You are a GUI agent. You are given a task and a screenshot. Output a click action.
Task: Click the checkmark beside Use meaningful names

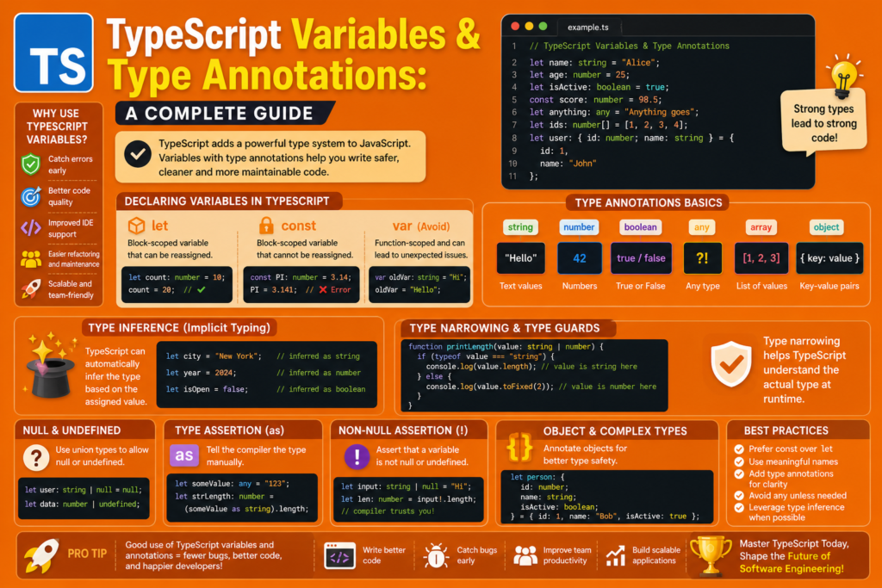[739, 461]
